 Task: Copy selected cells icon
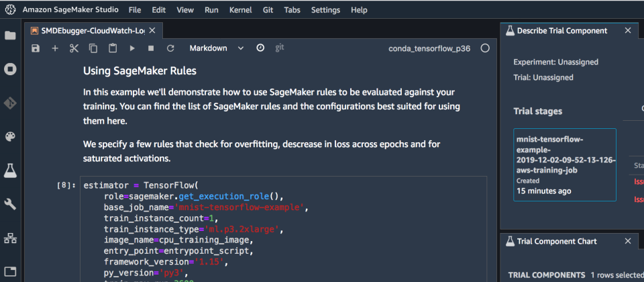tap(93, 48)
